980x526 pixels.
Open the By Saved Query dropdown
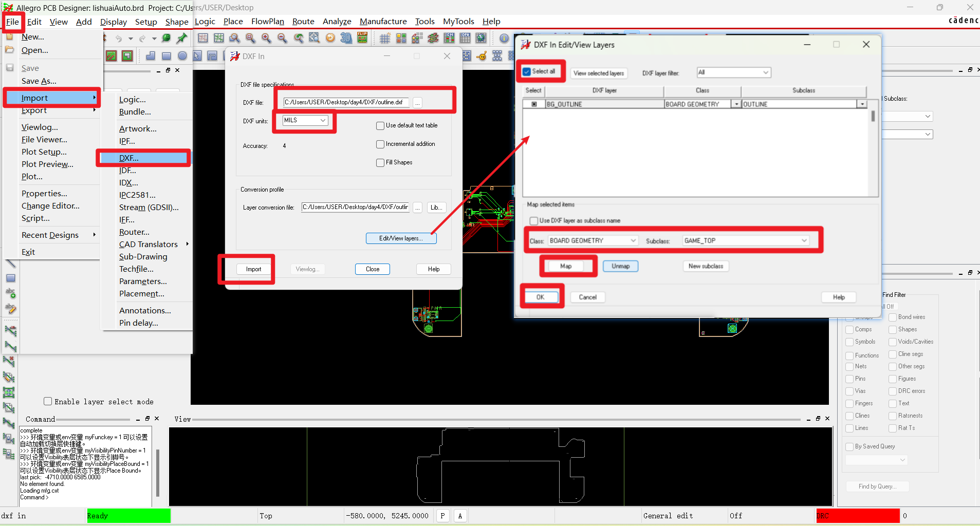click(876, 460)
